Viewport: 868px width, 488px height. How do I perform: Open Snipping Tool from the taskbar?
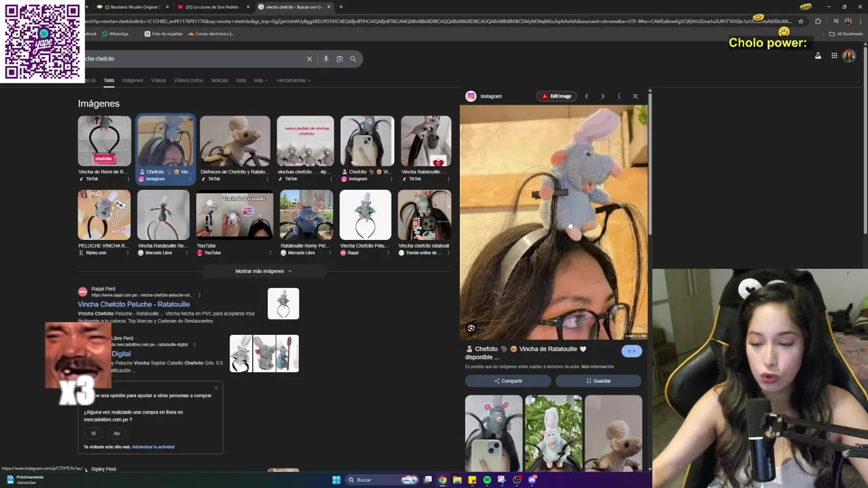(x=502, y=480)
